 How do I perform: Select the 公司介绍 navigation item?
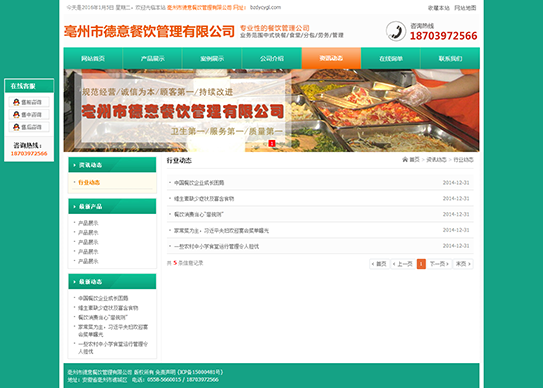(272, 59)
